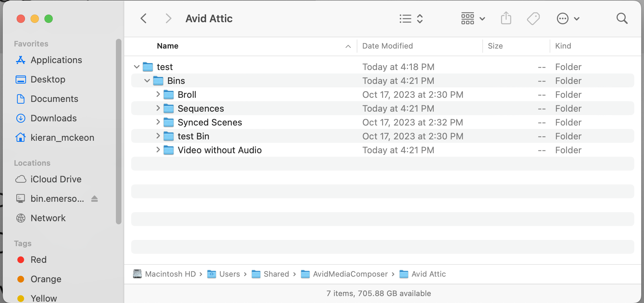This screenshot has width=644, height=303.
Task: Click the Broll date Oct 17, 2023 2:30 PM
Action: coord(413,95)
